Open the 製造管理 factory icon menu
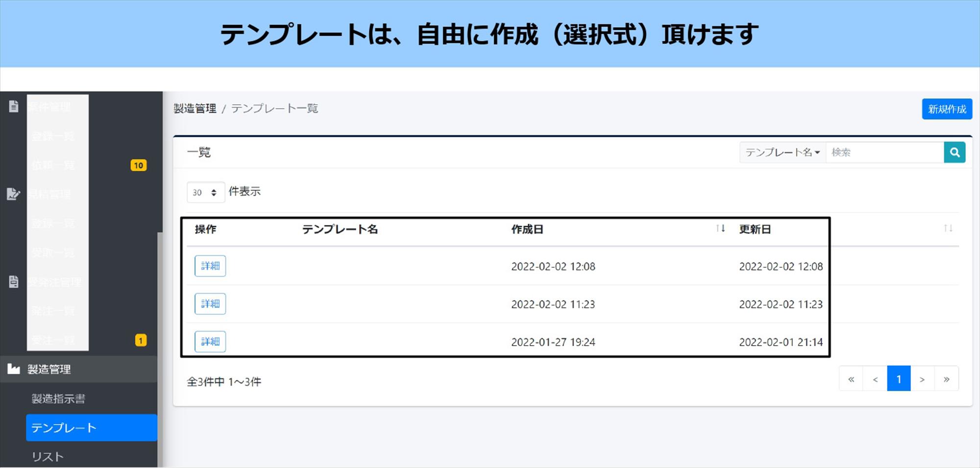This screenshot has width=980, height=468. (14, 369)
